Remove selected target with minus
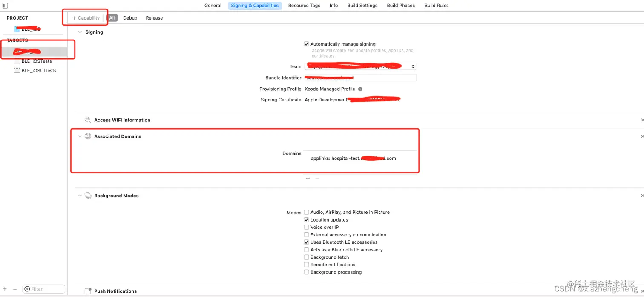 click(x=15, y=289)
